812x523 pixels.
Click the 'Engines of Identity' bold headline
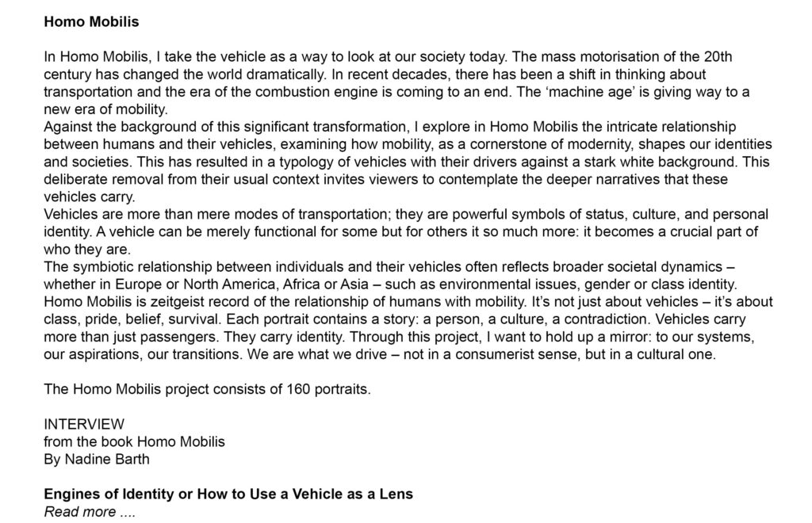tap(228, 494)
